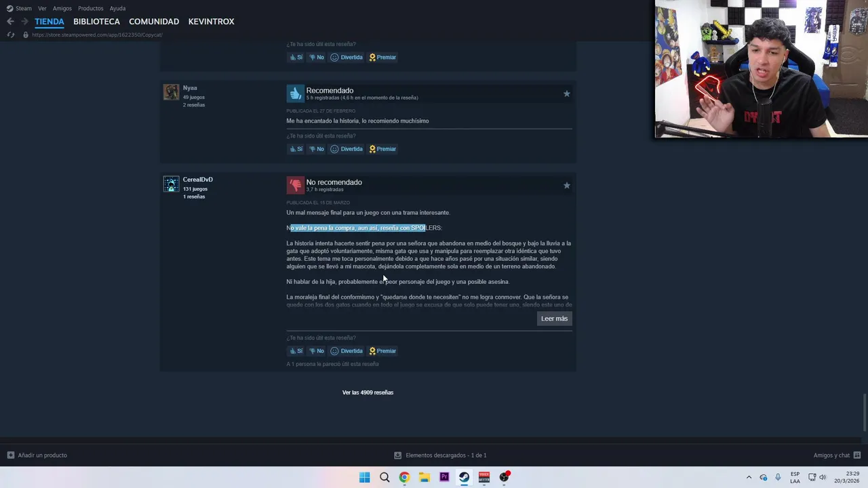This screenshot has width=868, height=488.
Task: Click '2 reseñas' under Nyaa
Action: 193,105
